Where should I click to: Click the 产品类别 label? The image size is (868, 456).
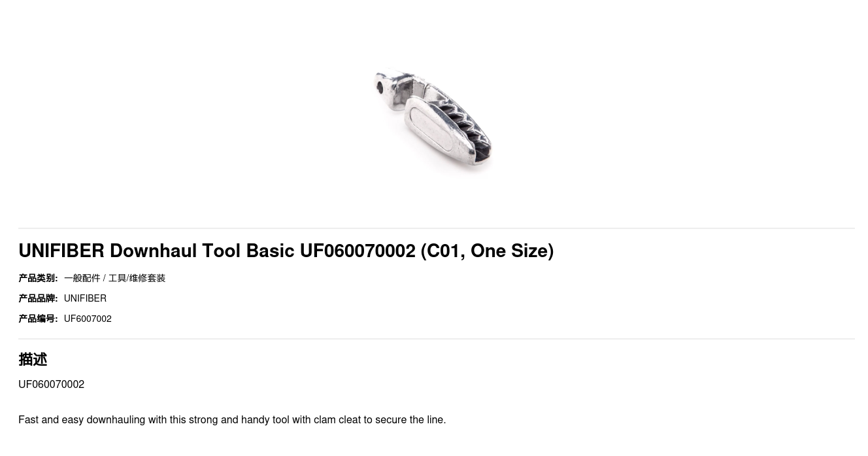pyautogui.click(x=38, y=278)
